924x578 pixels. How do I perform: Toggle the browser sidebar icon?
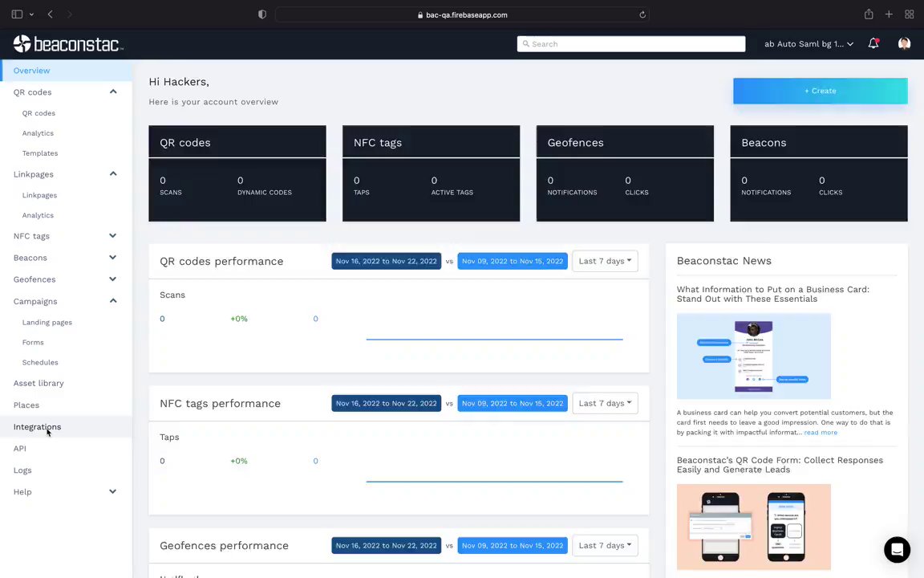click(17, 14)
